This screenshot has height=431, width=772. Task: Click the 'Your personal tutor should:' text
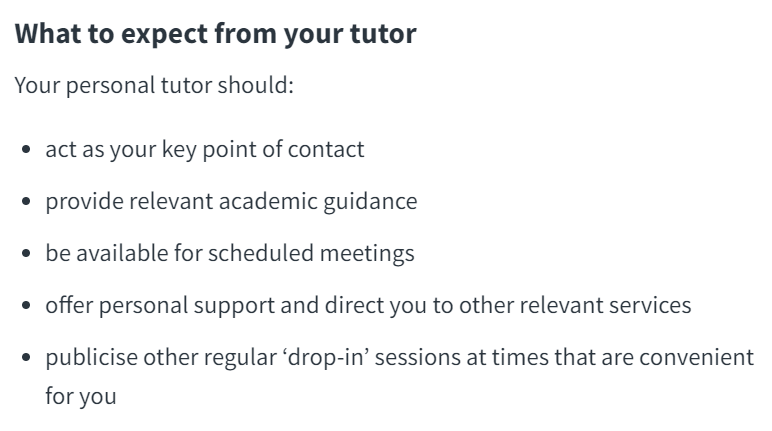point(154,86)
